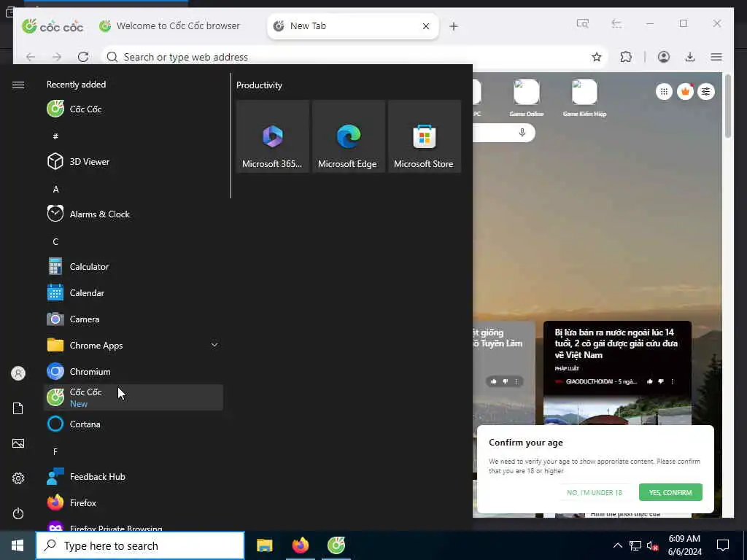Open New Tab customization sliders icon
Screen dimensions: 747x560
[706, 91]
